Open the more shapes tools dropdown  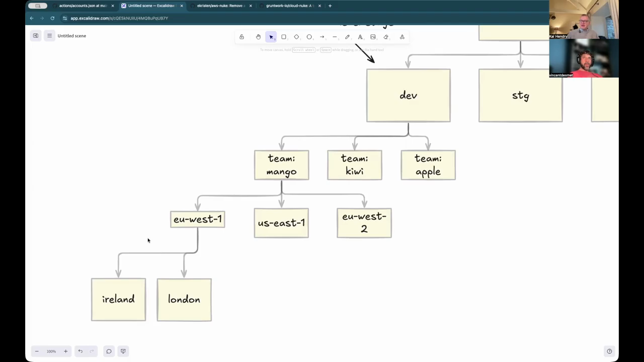click(x=402, y=37)
